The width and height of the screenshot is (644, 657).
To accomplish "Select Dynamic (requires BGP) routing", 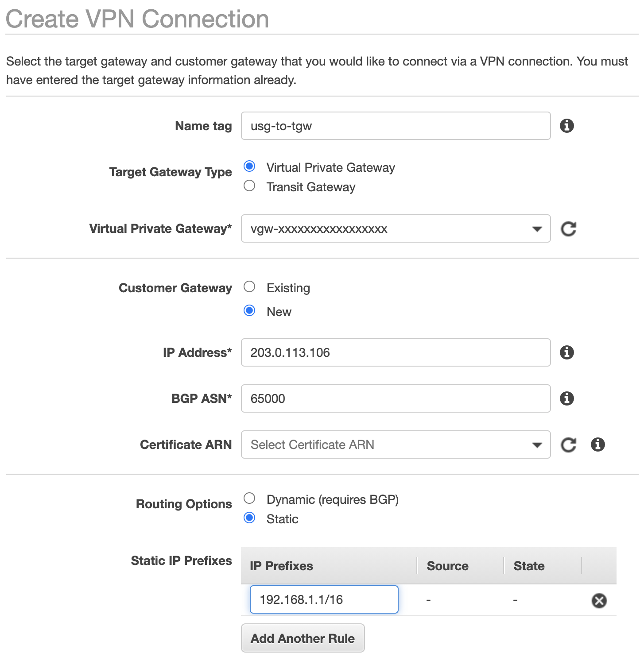I will 249,498.
